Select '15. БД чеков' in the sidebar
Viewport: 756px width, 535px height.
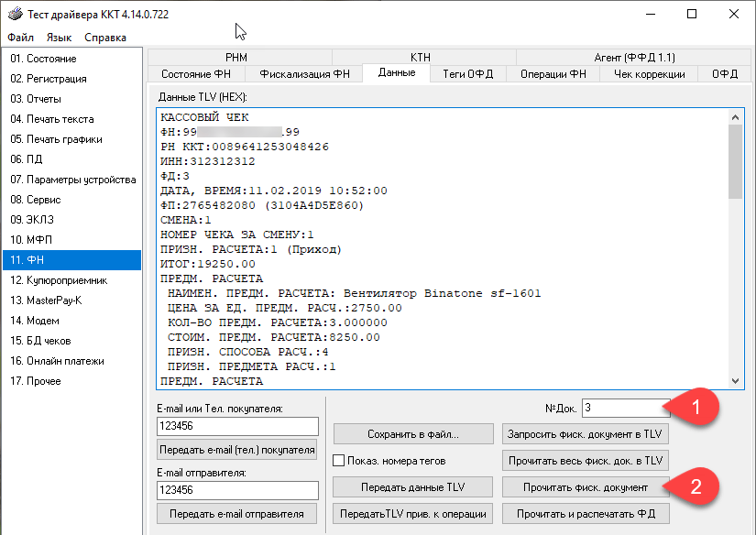click(x=71, y=341)
